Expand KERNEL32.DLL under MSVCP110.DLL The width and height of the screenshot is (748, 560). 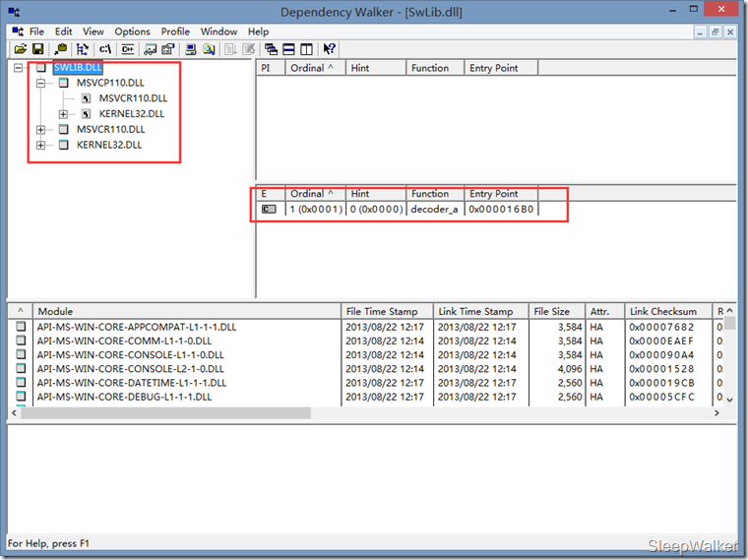(63, 114)
